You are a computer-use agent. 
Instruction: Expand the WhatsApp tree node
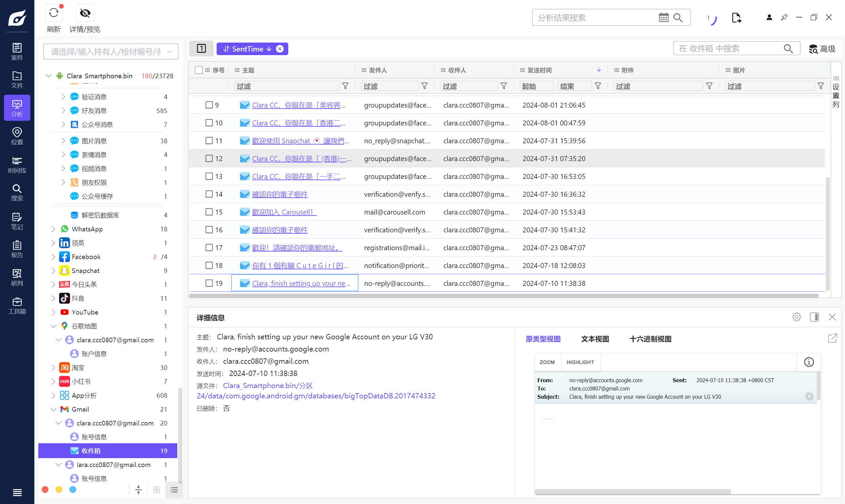tap(53, 229)
